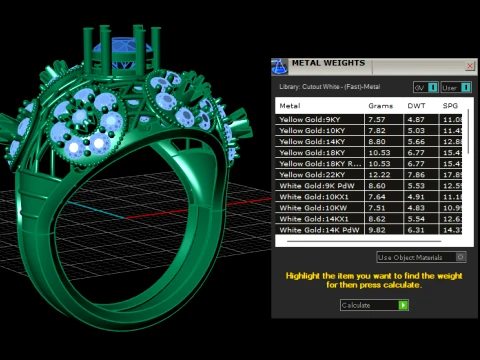The height and width of the screenshot is (360, 480).
Task: Select the White Gold:14KX1 row
Action: coord(368,219)
